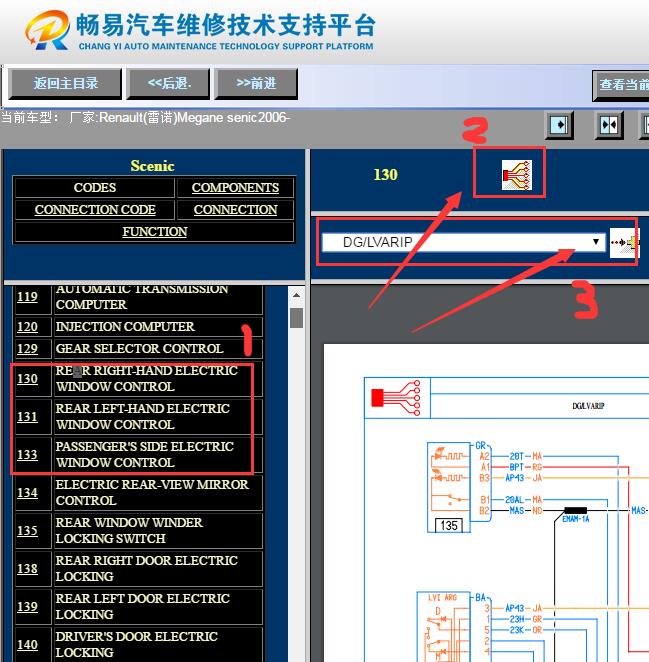
Task: Click the 查看当前 button
Action: (x=621, y=85)
